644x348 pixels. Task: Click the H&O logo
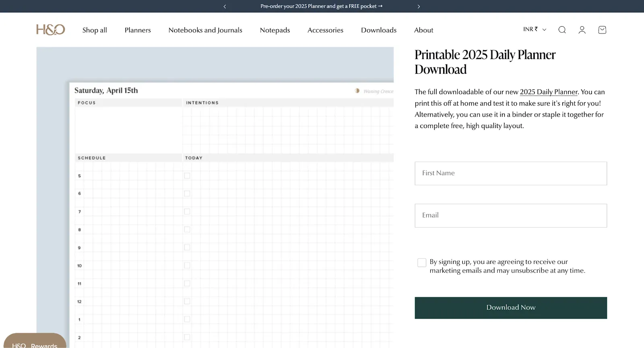pos(51,30)
